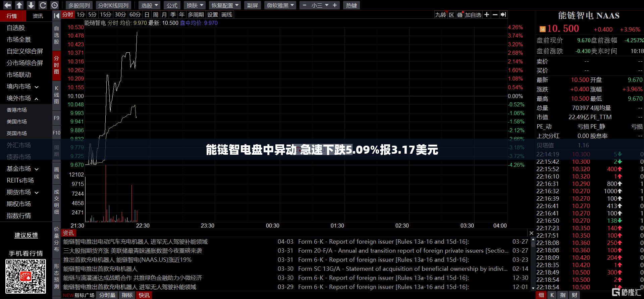
Task: Switch to the 资讯 sidebar tab
Action: [38, 16]
